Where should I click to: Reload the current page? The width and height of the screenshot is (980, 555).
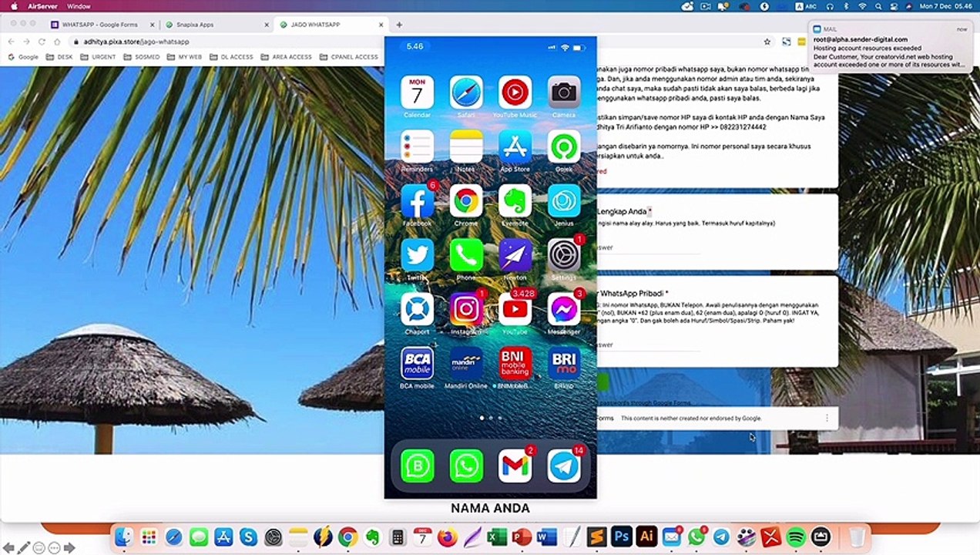(41, 42)
